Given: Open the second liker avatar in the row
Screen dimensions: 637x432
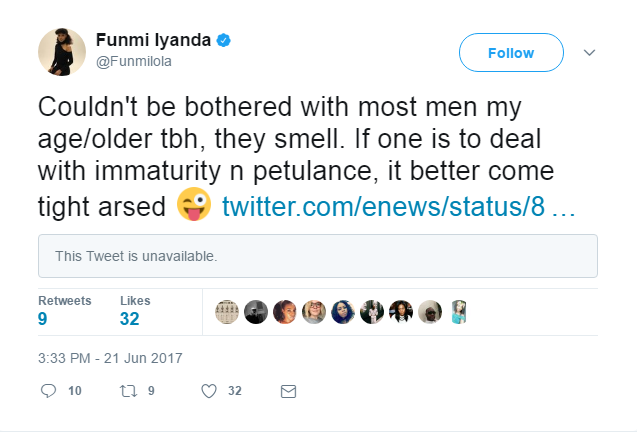Looking at the screenshot, I should [256, 311].
